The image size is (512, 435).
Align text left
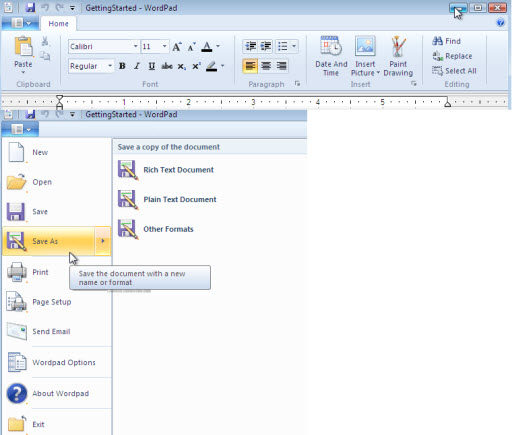[250, 66]
